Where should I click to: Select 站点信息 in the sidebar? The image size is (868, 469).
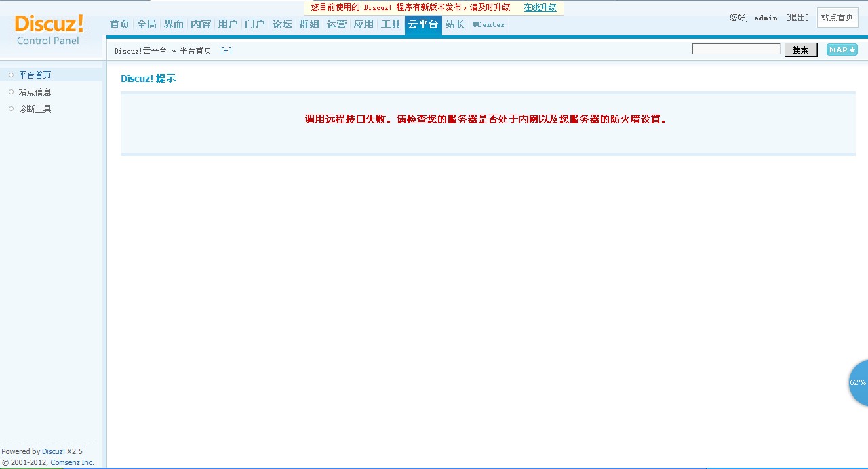(35, 92)
